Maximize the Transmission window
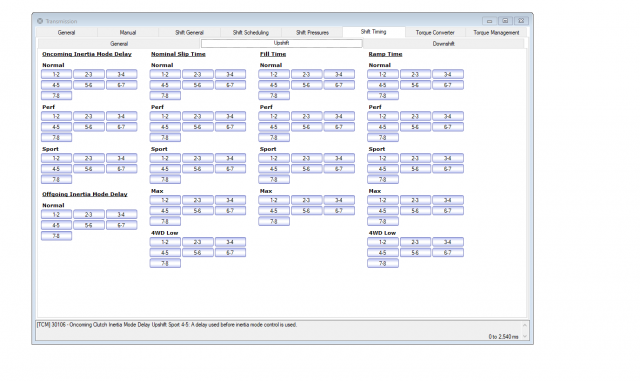This screenshot has width=640, height=381. pos(505,20)
